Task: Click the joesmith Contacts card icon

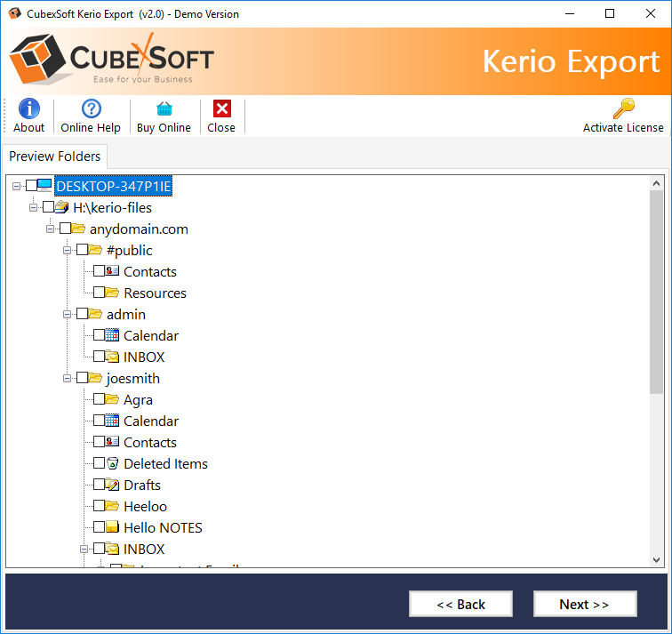Action: pyautogui.click(x=112, y=442)
